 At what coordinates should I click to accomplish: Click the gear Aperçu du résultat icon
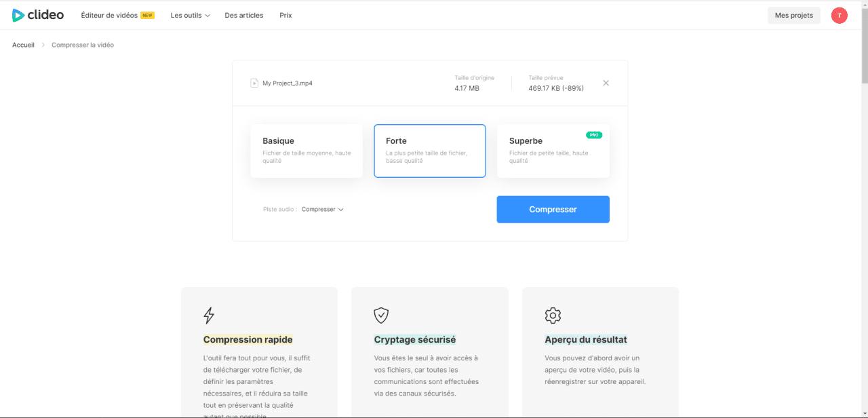[x=553, y=316]
